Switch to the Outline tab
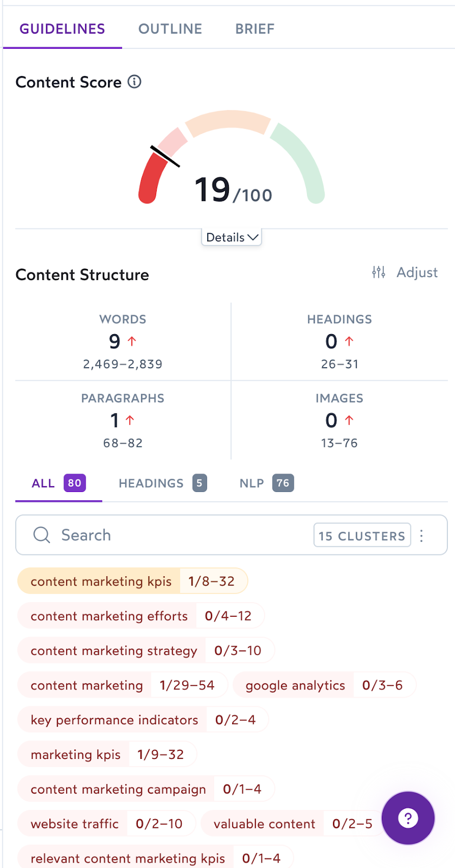Image resolution: width=455 pixels, height=868 pixels. click(x=170, y=29)
